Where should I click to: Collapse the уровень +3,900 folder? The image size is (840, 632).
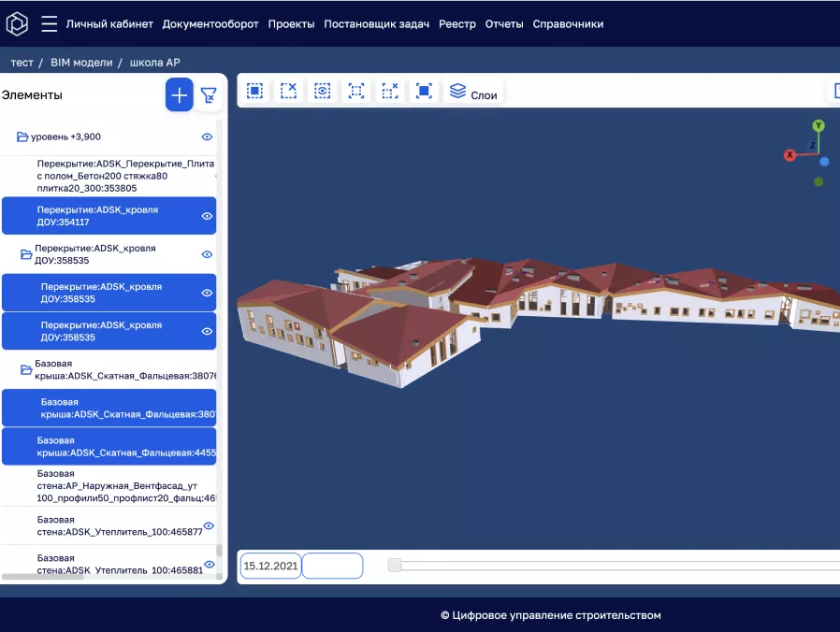click(22, 137)
